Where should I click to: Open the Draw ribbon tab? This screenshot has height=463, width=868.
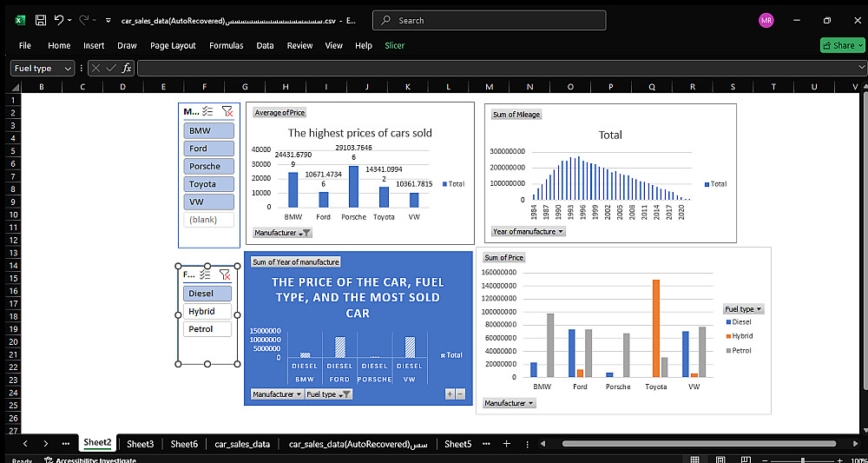click(127, 45)
